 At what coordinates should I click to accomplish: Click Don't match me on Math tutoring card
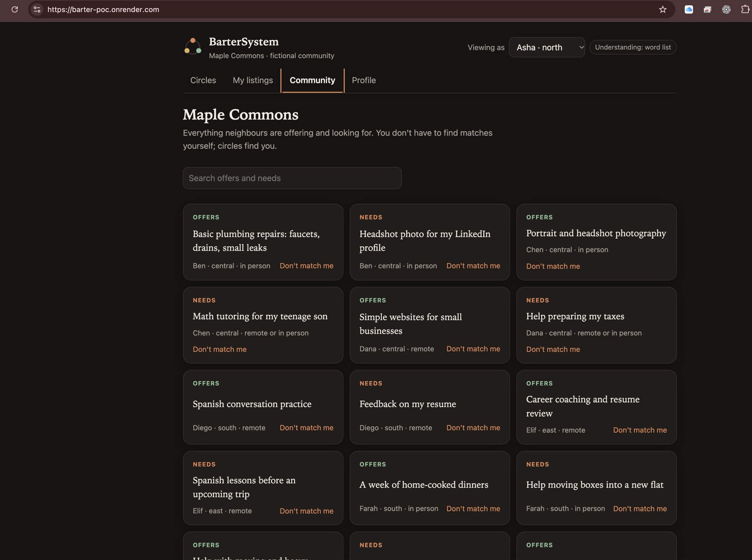[220, 349]
